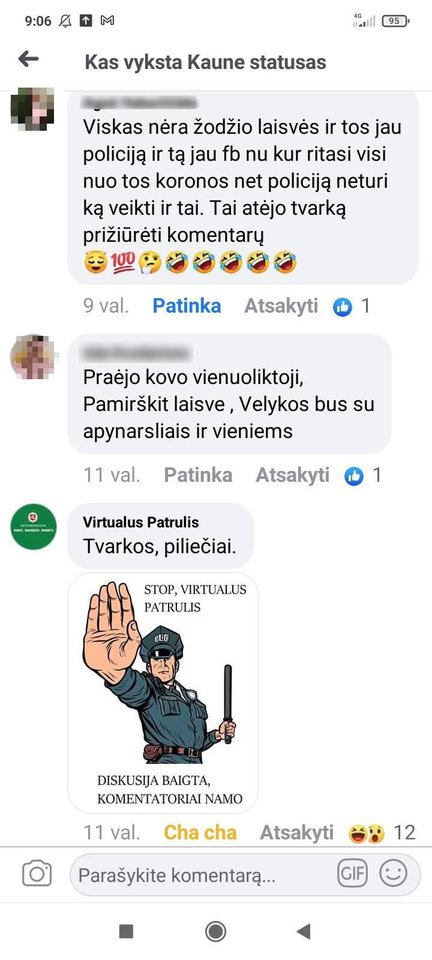This screenshot has width=432, height=960.
Task: Tap the Android back triangle button
Action: [304, 931]
